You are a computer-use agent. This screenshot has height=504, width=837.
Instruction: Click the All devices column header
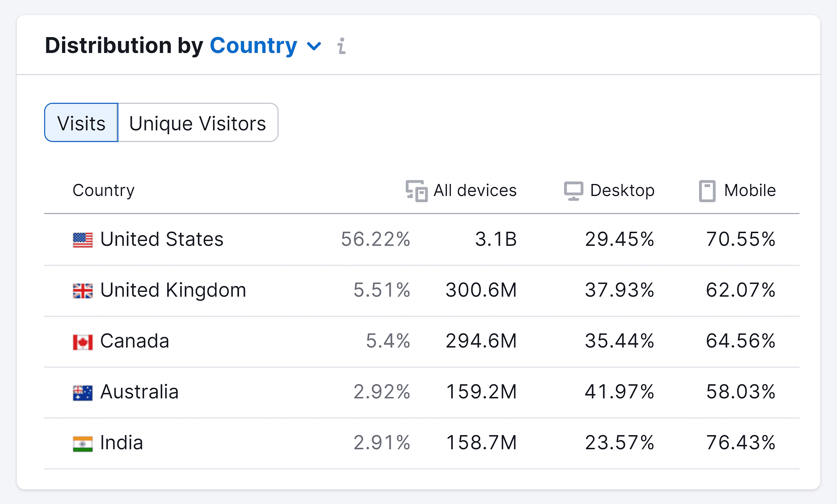474,190
